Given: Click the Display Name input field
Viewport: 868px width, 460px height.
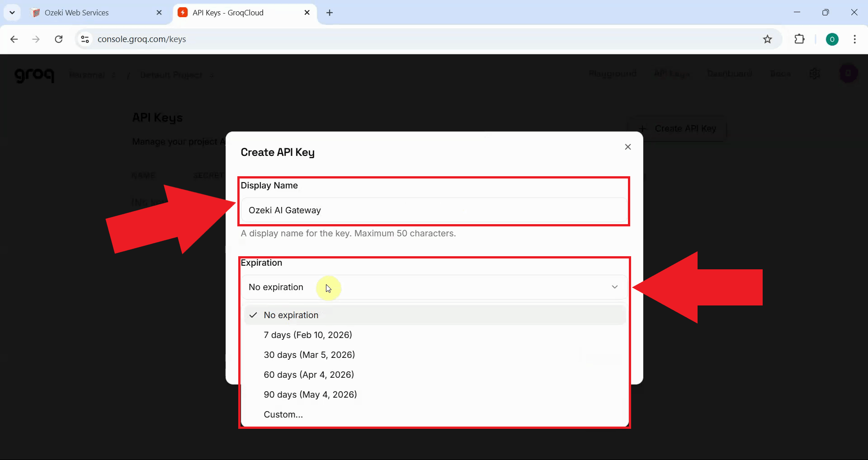Looking at the screenshot, I should tap(434, 210).
